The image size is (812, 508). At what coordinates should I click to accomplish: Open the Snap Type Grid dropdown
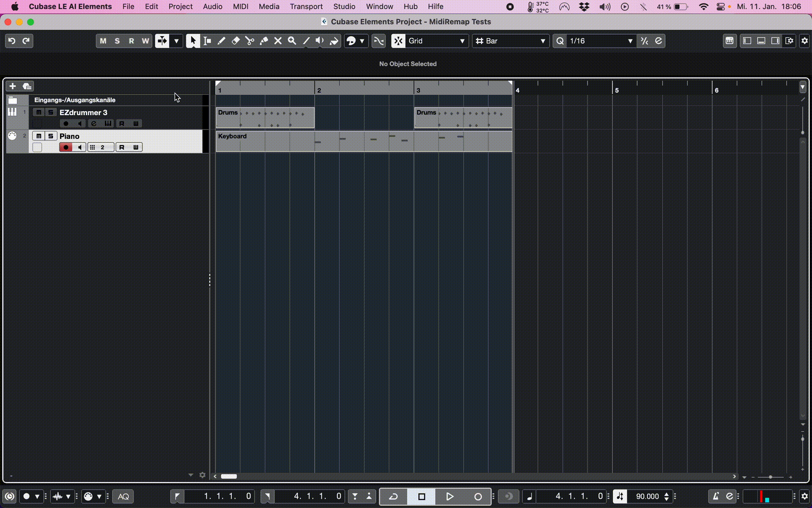point(437,41)
